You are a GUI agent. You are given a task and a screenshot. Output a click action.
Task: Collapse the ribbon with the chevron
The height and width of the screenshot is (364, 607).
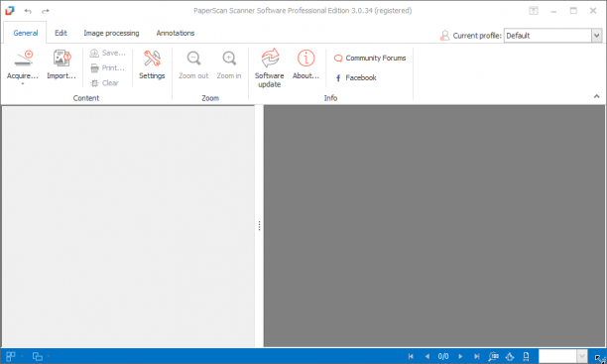click(x=596, y=96)
